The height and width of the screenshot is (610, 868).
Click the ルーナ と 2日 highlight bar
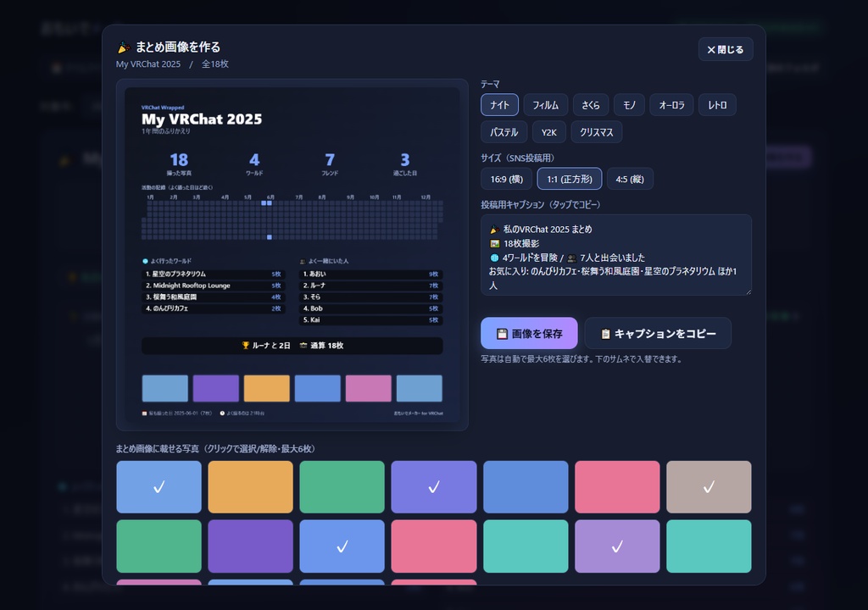click(x=292, y=346)
